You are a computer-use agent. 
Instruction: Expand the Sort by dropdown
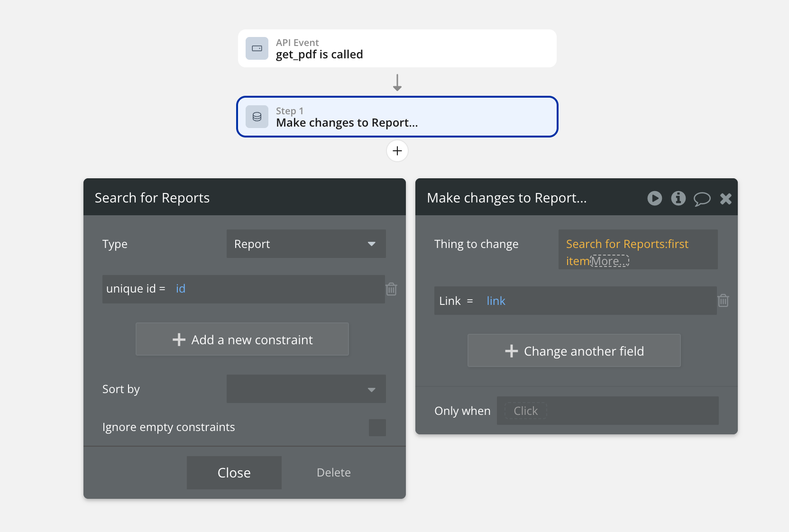click(306, 389)
